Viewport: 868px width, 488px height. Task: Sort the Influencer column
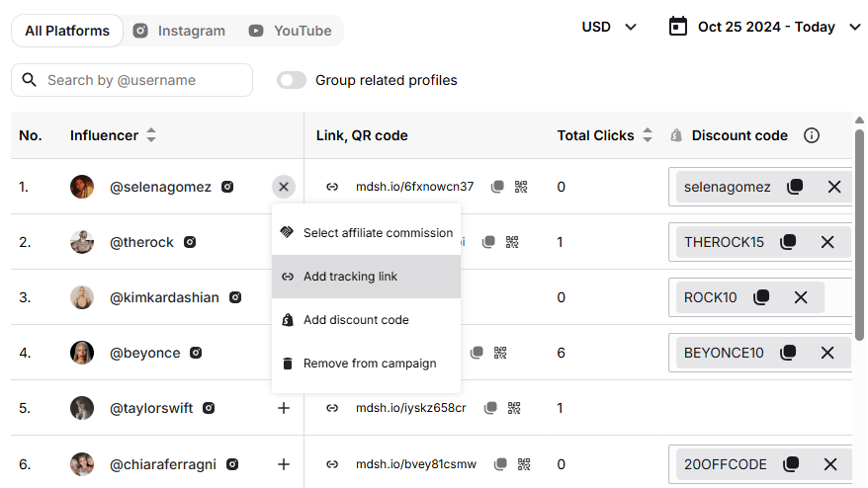[x=151, y=135]
